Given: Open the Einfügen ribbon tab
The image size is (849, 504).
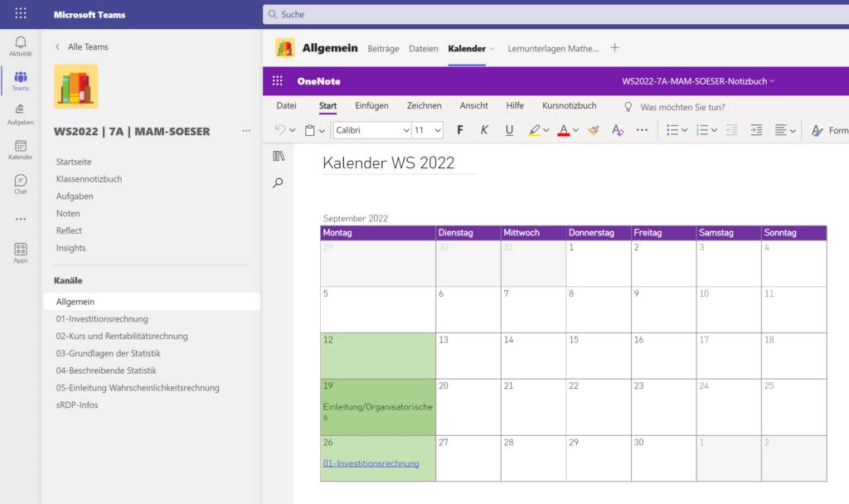Looking at the screenshot, I should [371, 105].
